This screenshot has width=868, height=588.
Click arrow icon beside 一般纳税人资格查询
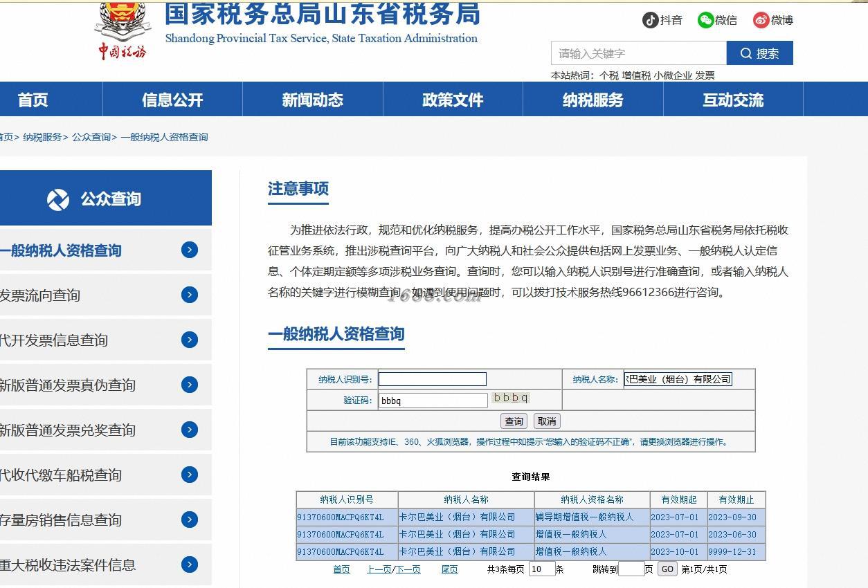click(x=190, y=250)
